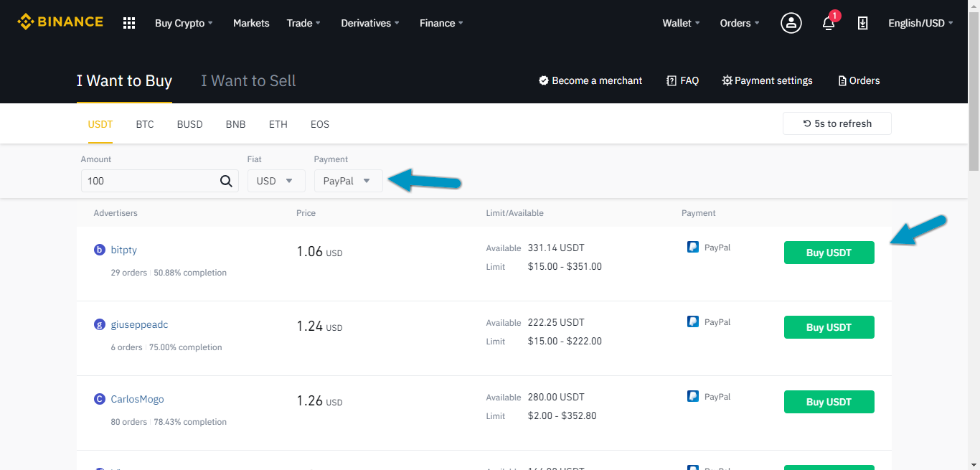Click bitpty's avatar icon
The image size is (980, 470).
pyautogui.click(x=100, y=250)
